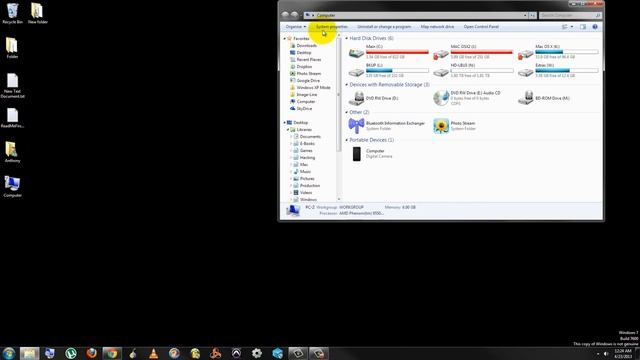Open the Organize dropdown menu
The height and width of the screenshot is (360, 640).
(x=296, y=27)
